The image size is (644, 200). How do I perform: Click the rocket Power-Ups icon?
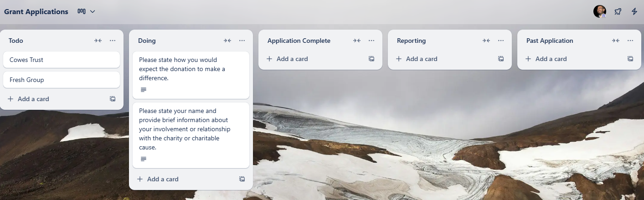coord(618,11)
